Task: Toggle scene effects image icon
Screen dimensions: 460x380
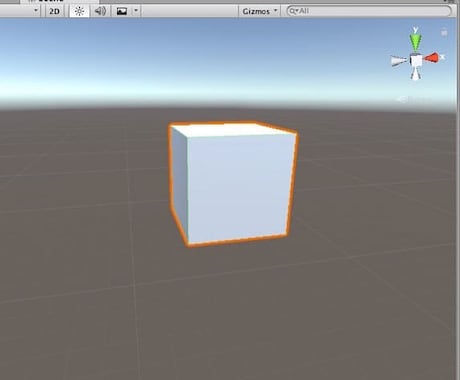Action: point(122,11)
